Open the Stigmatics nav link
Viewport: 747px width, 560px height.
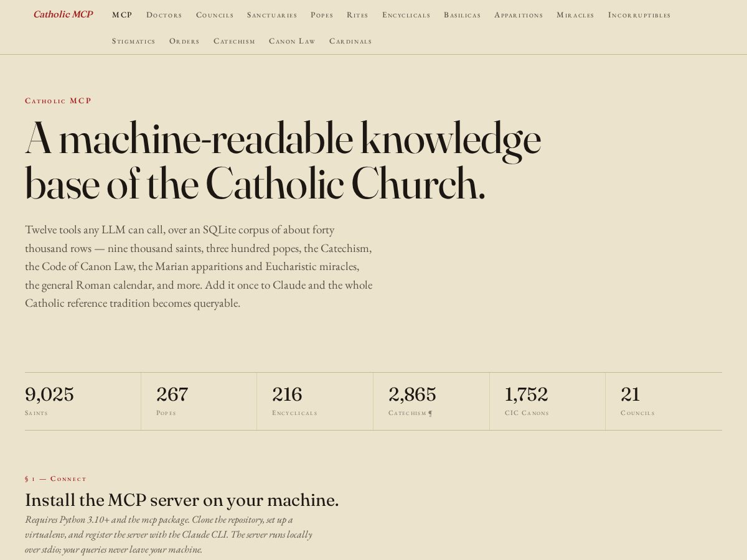134,41
